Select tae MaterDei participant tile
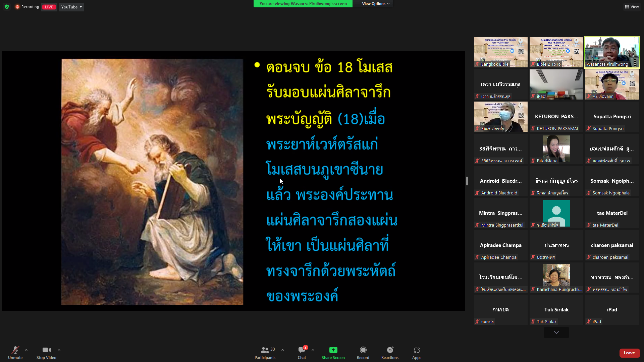644x362 pixels. point(612,213)
